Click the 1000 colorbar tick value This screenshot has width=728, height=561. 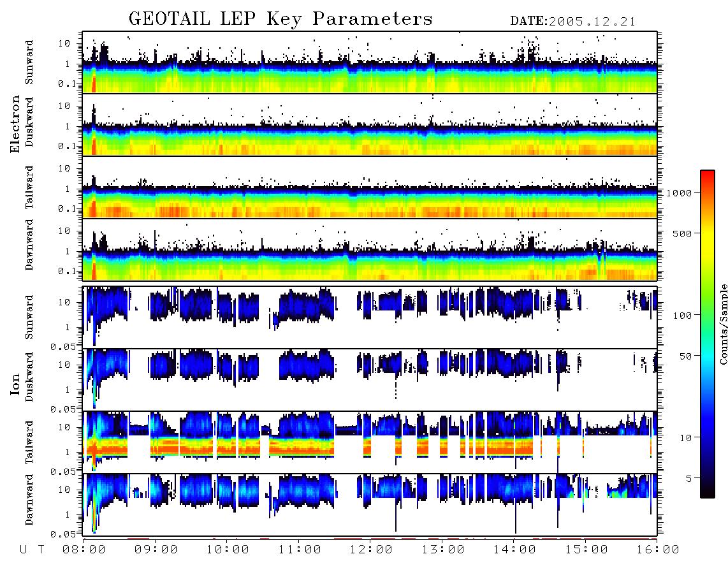(x=680, y=193)
